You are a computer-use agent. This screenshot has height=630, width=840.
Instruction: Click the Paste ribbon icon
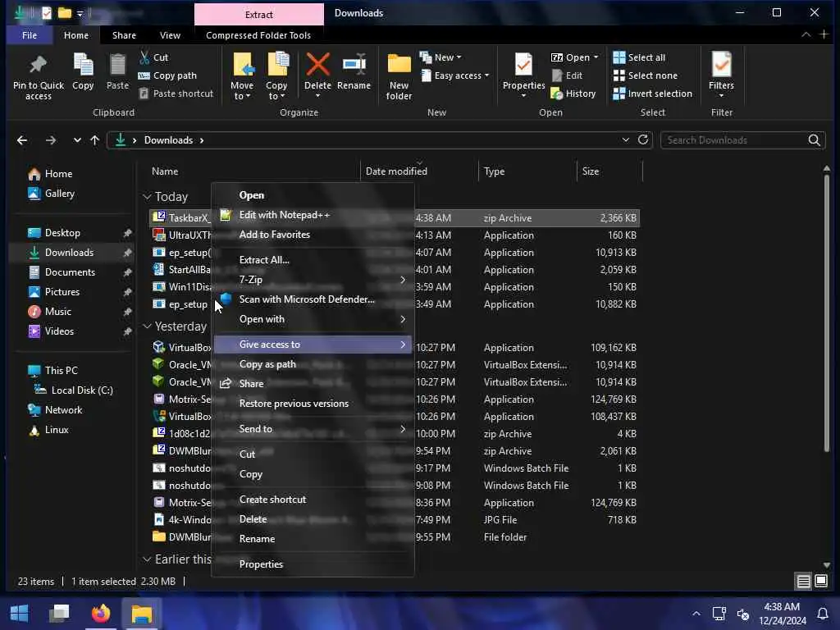click(x=117, y=65)
